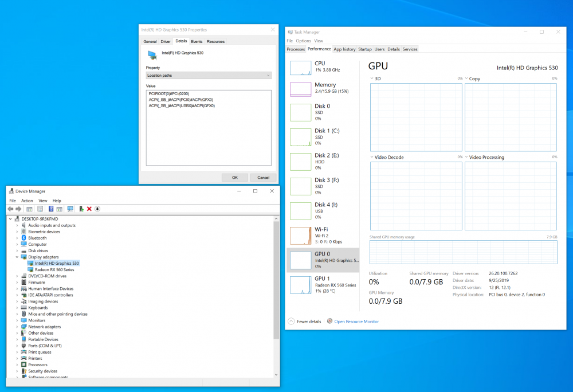The height and width of the screenshot is (392, 573).
Task: Open the Copy engine graph dropdown
Action: pyautogui.click(x=466, y=78)
